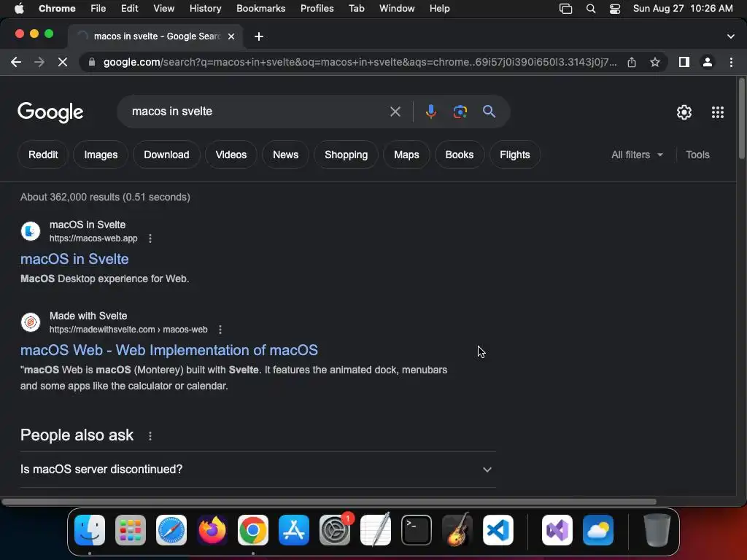Click site info lock icon
Image resolution: width=747 pixels, height=560 pixels.
(92, 62)
